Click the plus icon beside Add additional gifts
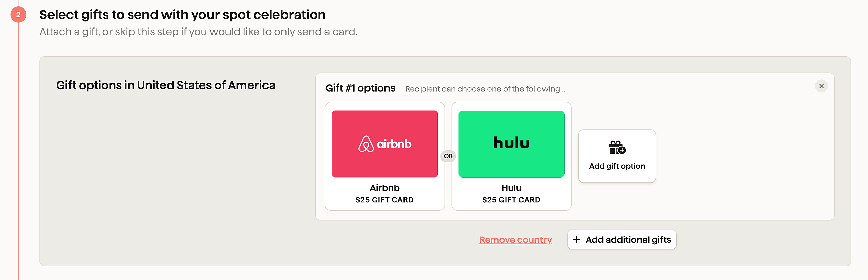 point(577,240)
